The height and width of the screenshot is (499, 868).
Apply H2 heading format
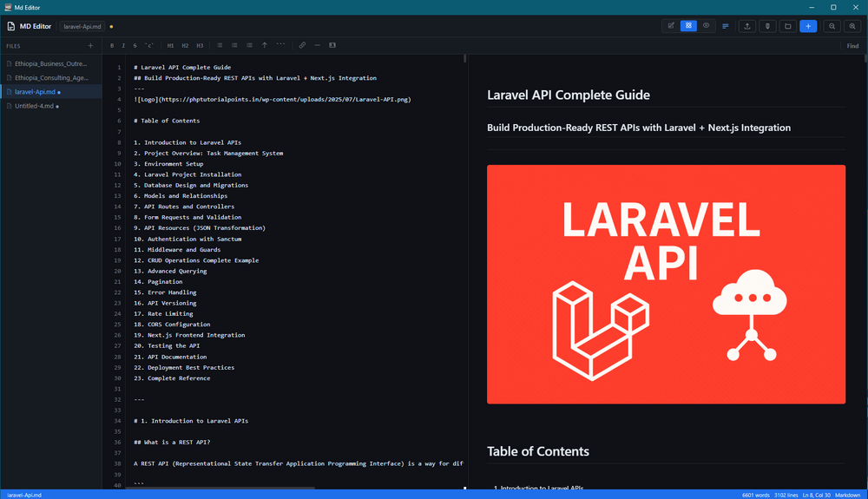pyautogui.click(x=185, y=45)
